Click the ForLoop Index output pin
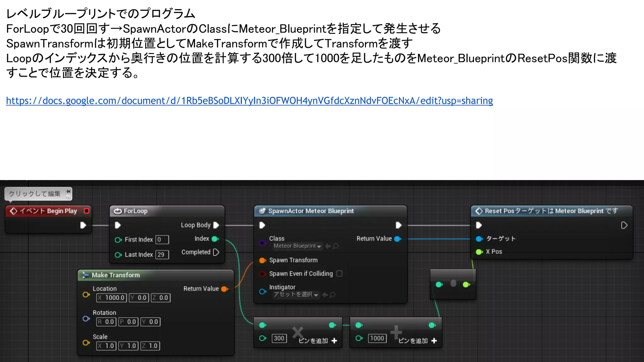 click(x=215, y=239)
